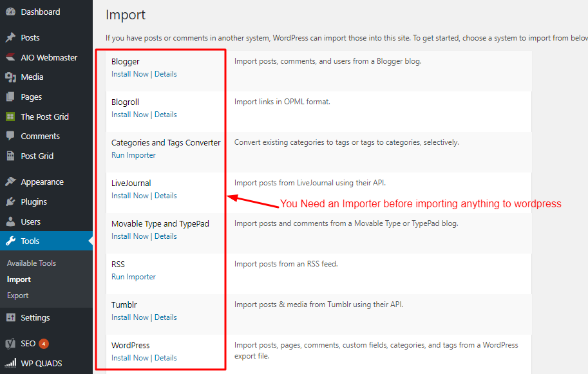
Task: Open Available Tools submenu item
Action: pos(32,263)
